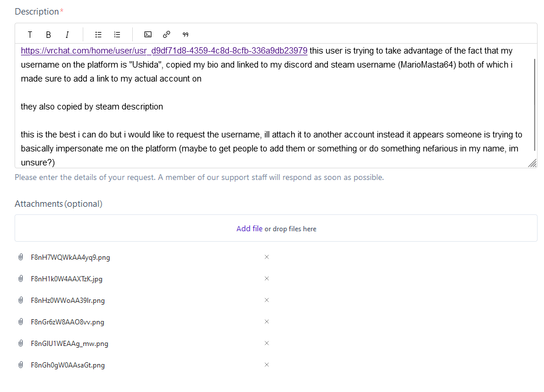544x392 pixels.
Task: Toggle italic formatting in description toolbar
Action: tap(67, 35)
